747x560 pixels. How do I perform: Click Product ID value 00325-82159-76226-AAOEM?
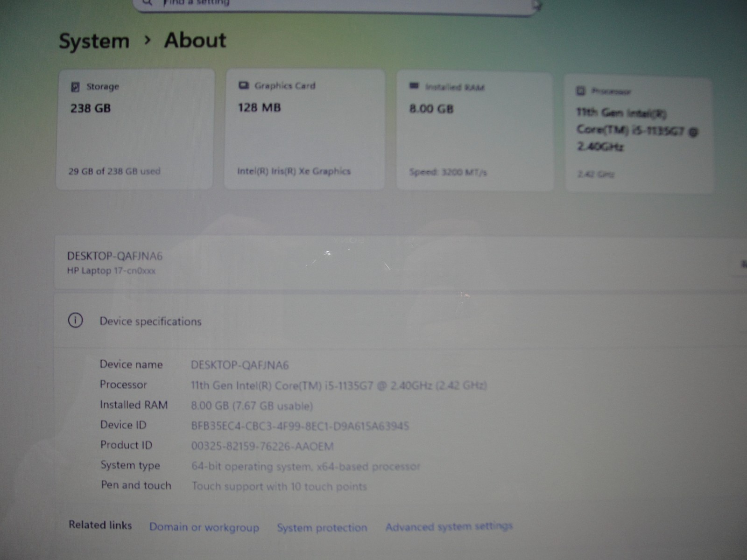[x=262, y=446]
